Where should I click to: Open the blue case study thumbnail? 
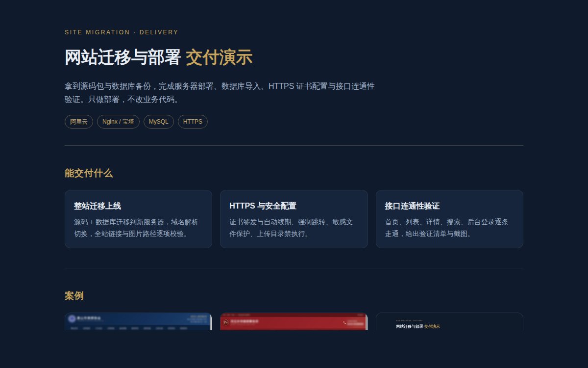click(x=138, y=321)
